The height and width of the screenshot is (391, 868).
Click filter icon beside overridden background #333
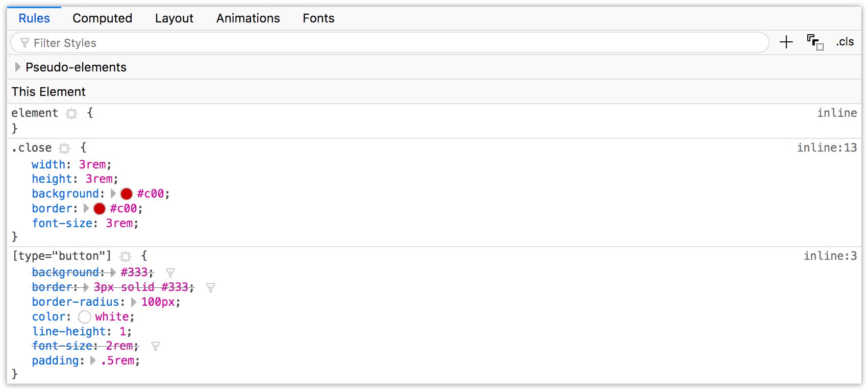click(x=170, y=273)
